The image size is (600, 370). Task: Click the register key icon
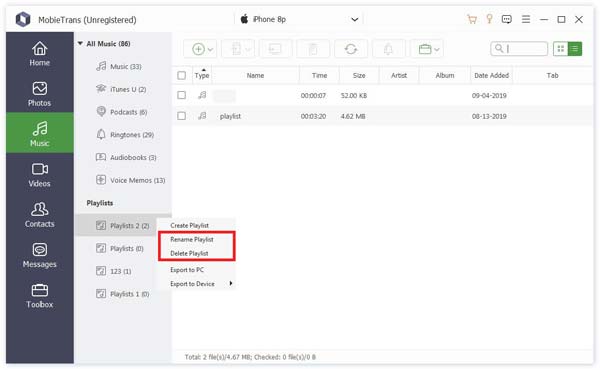pyautogui.click(x=489, y=19)
